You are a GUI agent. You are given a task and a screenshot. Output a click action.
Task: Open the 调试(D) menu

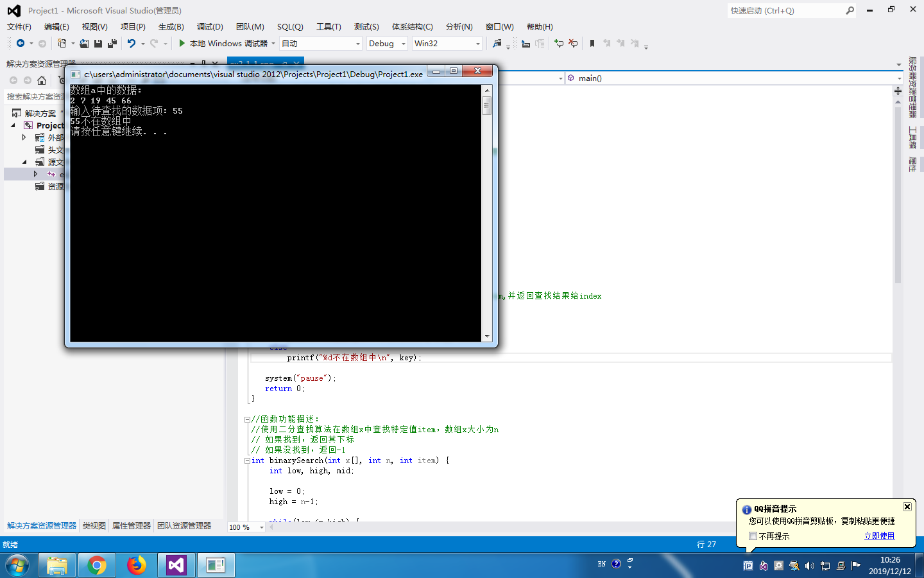click(x=210, y=27)
